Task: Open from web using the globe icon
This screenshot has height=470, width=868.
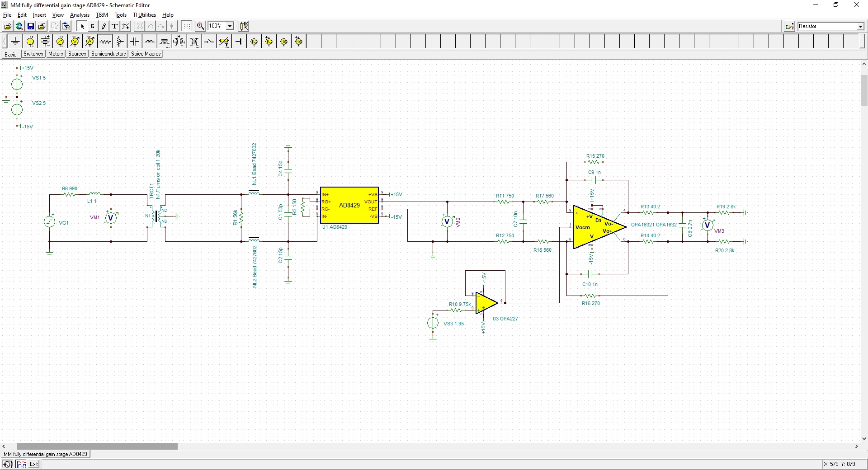Action: tap(19, 26)
